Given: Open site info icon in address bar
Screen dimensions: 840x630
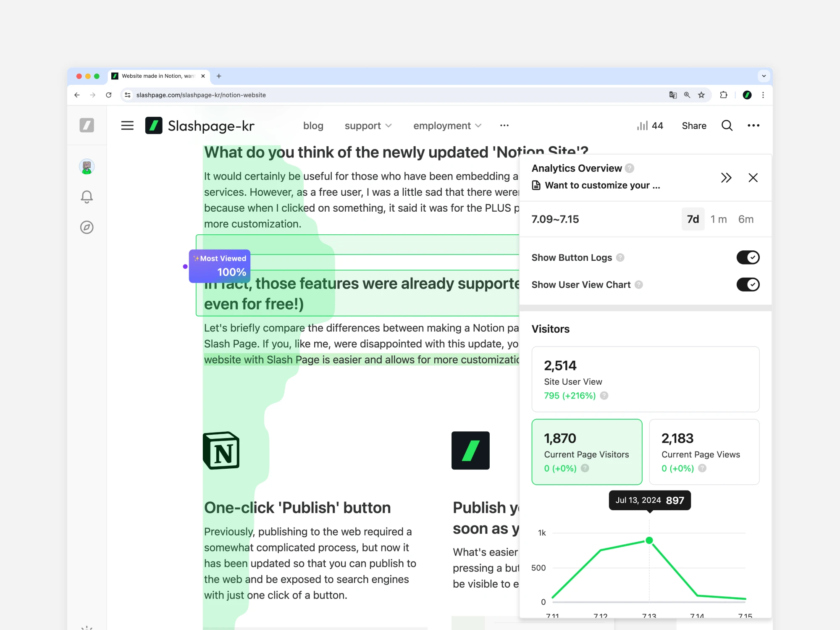Looking at the screenshot, I should pyautogui.click(x=128, y=95).
